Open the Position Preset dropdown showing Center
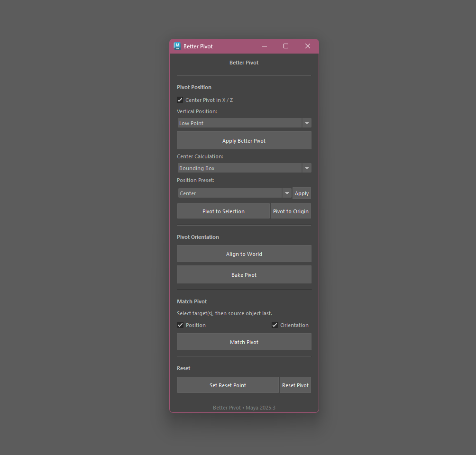 (235, 193)
